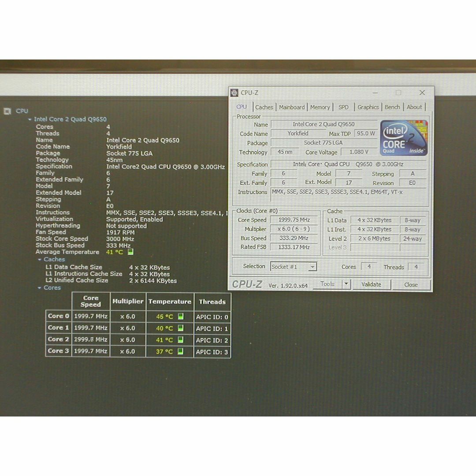Image resolution: width=476 pixels, height=476 pixels.
Task: Click the Core Speed column header in Speccy table
Action: tap(91, 301)
